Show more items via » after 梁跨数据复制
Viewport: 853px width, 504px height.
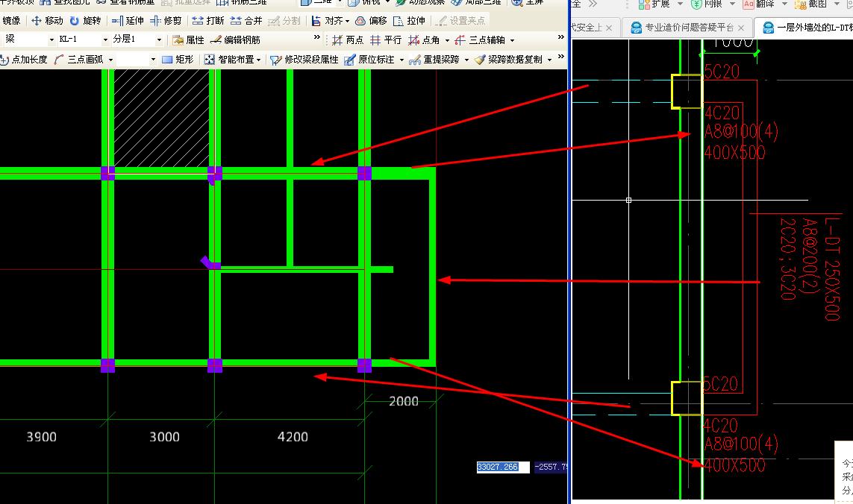pos(561,57)
